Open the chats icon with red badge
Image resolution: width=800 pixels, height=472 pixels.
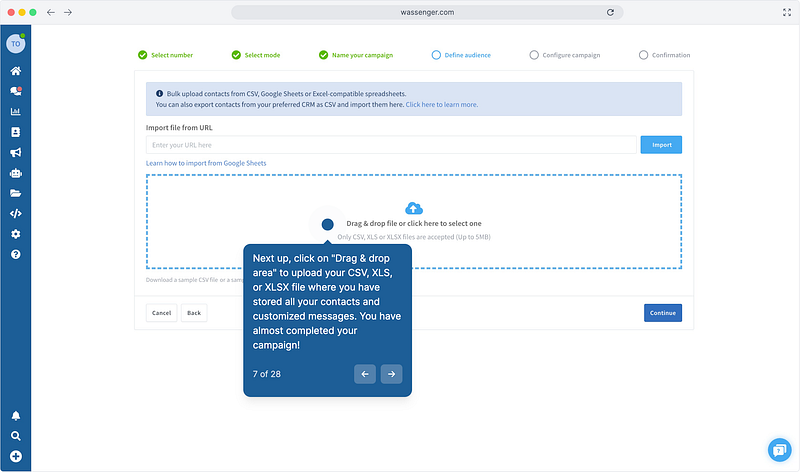15,91
